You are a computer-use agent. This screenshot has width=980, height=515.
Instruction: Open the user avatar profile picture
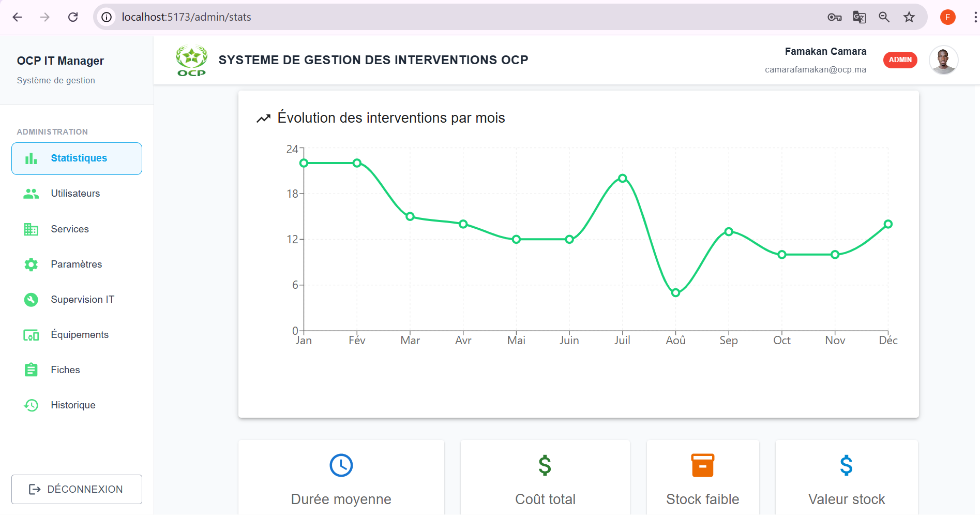pos(943,60)
